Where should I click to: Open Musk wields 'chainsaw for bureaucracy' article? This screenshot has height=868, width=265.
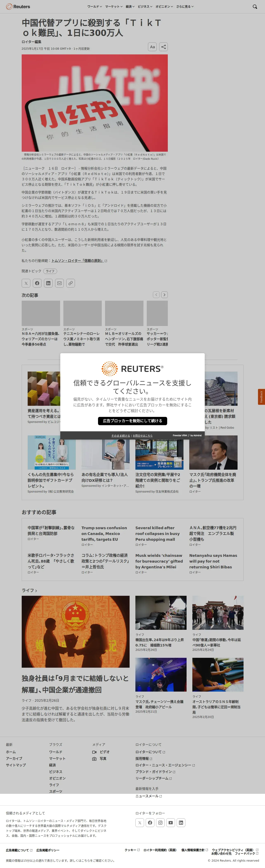(159, 561)
